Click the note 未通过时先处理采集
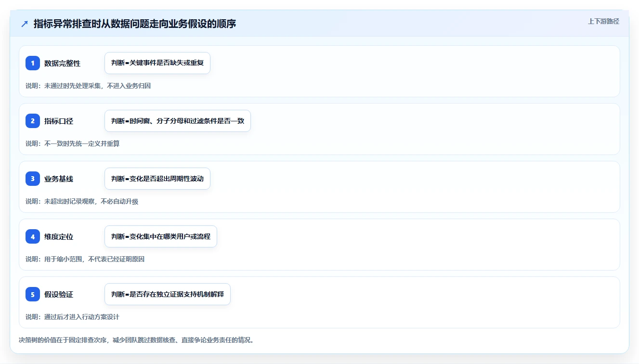639x364 pixels. click(x=88, y=86)
